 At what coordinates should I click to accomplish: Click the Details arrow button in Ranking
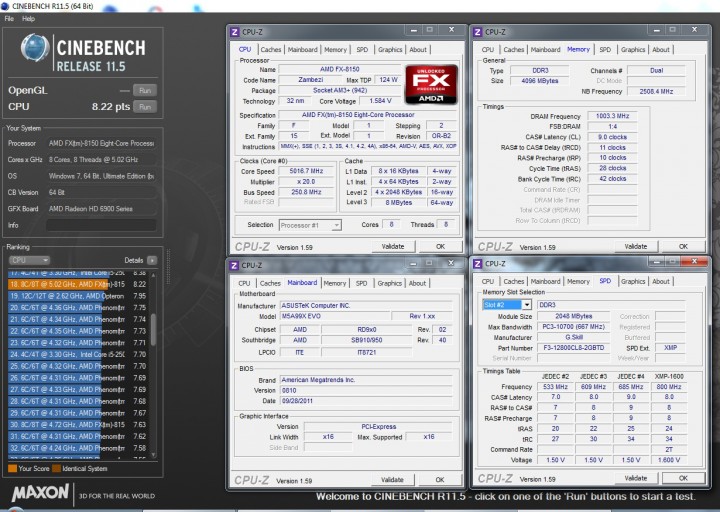tap(152, 260)
